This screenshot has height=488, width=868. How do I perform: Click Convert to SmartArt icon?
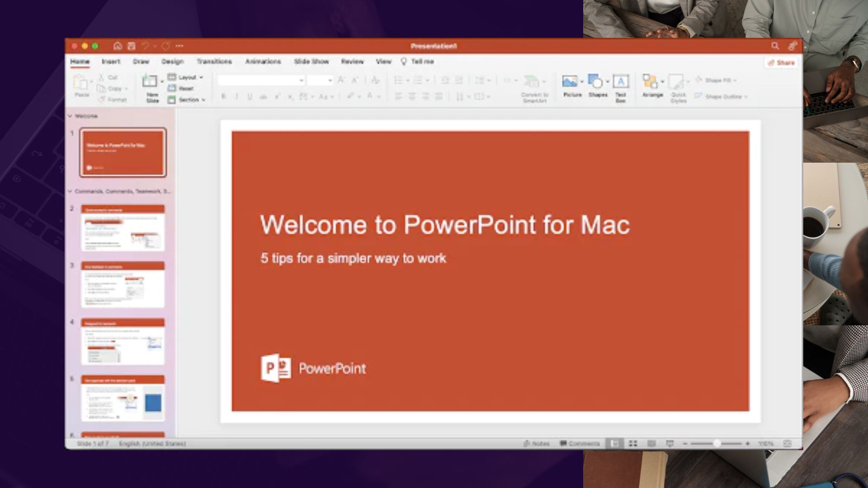point(531,81)
